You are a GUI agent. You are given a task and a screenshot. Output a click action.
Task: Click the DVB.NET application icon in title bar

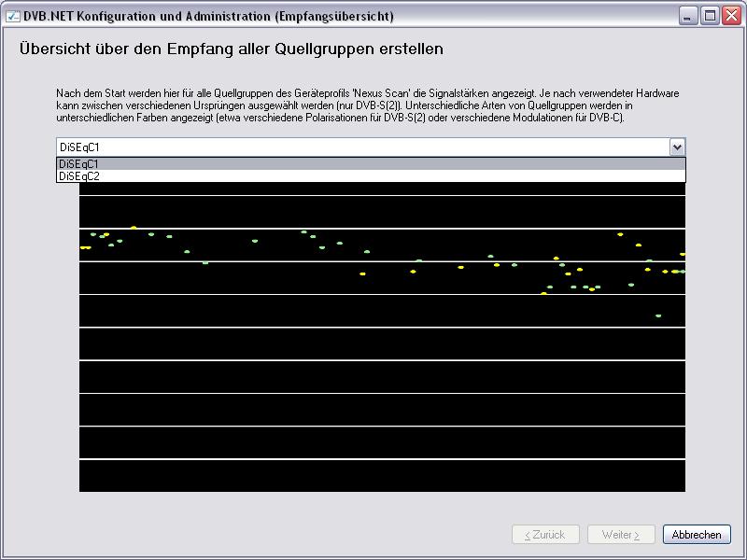(12, 16)
